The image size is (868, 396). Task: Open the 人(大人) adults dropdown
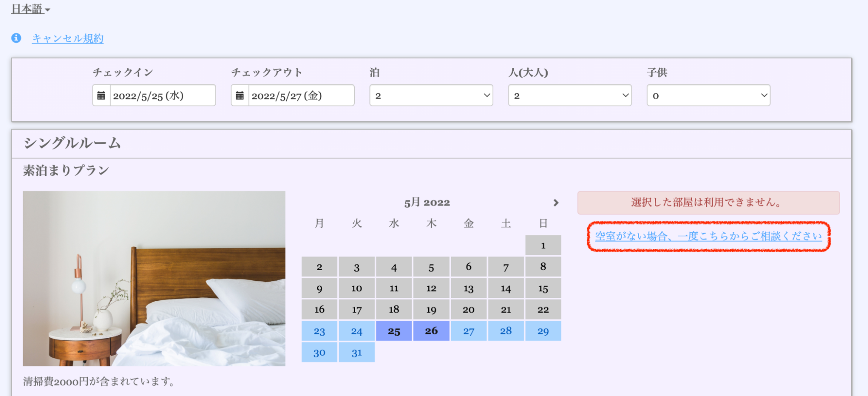569,96
